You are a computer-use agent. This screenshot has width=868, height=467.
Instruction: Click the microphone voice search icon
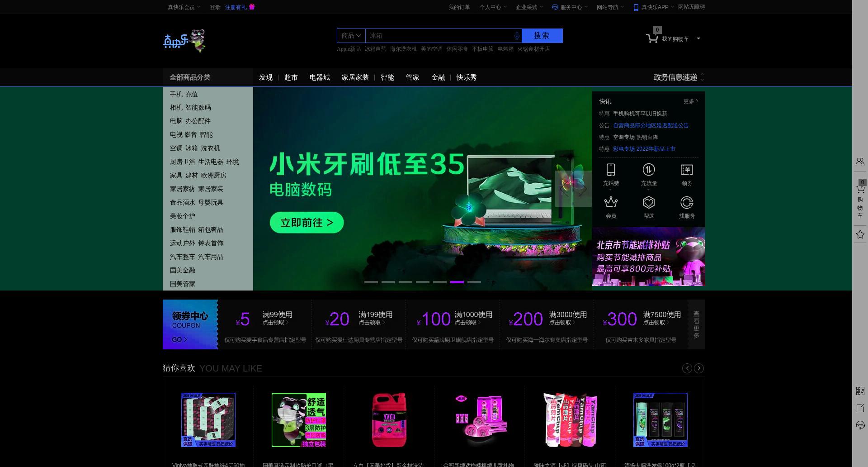(517, 36)
